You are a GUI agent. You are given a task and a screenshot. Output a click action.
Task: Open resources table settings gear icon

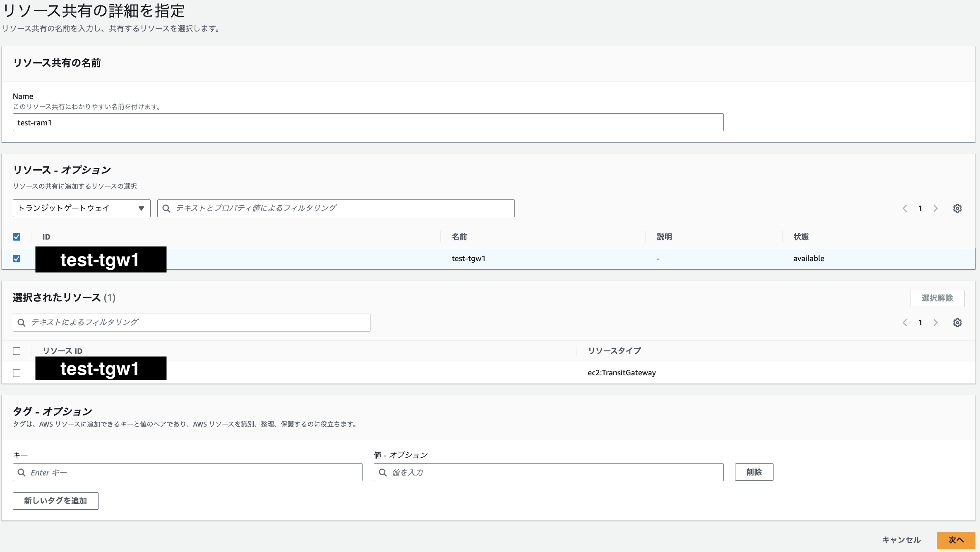point(957,208)
